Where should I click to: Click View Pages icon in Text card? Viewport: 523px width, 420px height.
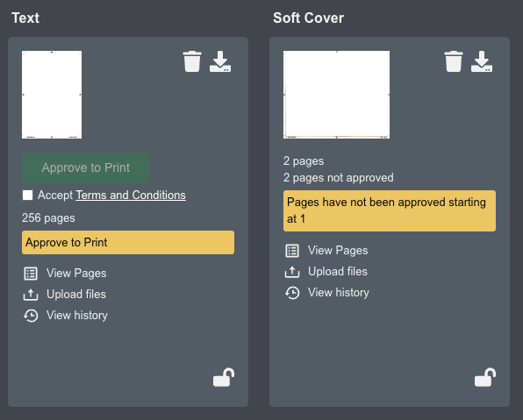(x=31, y=274)
